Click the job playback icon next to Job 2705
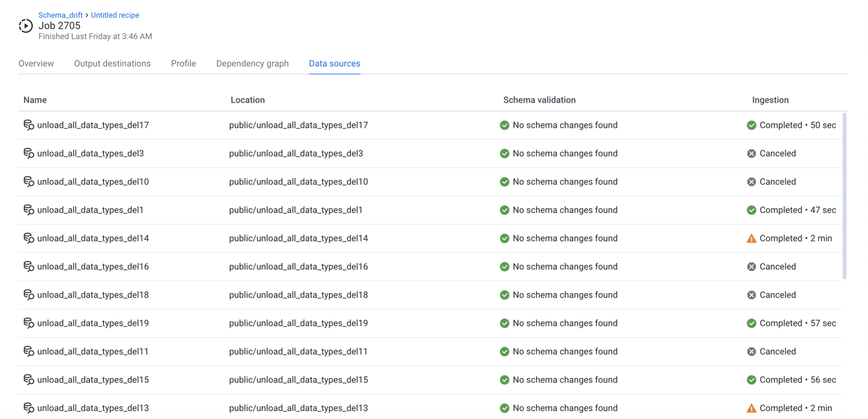The height and width of the screenshot is (419, 868). 25,26
